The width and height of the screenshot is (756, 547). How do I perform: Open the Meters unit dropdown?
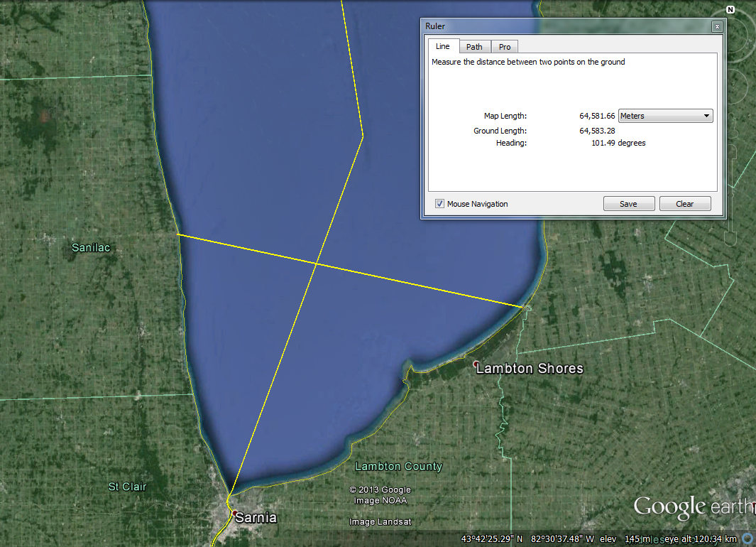tap(666, 116)
